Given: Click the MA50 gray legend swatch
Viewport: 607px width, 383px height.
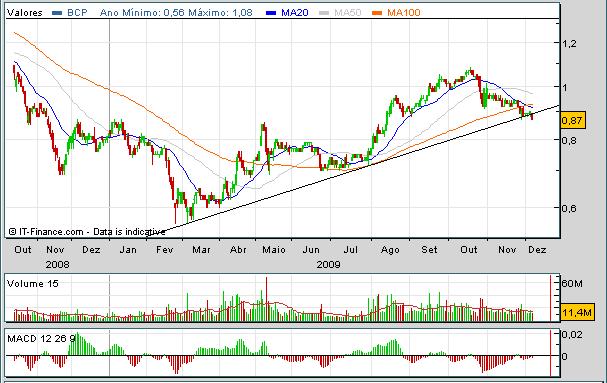Looking at the screenshot, I should (x=324, y=13).
